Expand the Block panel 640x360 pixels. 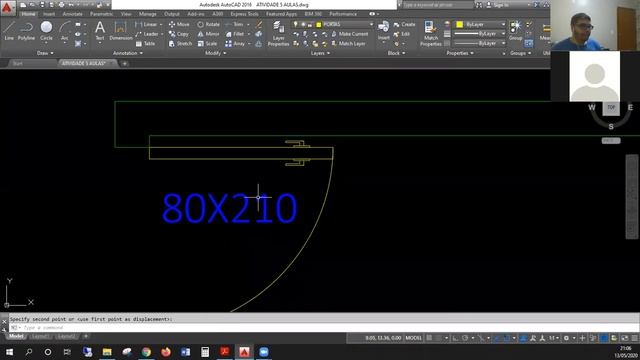(396, 53)
